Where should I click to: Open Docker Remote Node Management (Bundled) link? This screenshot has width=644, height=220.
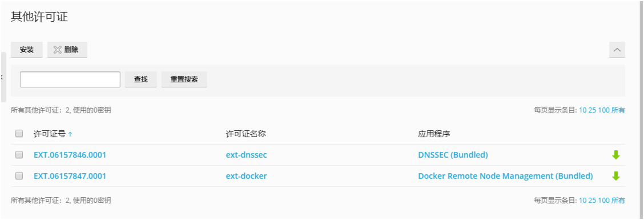pos(506,176)
